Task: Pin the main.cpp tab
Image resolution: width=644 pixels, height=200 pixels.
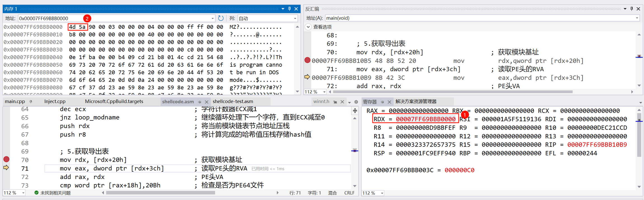Action: point(31,102)
